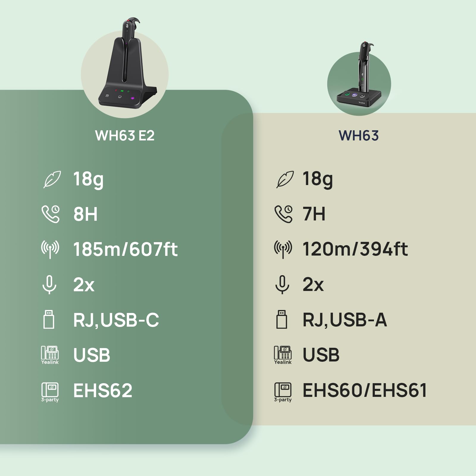
Task: Click the wireless range icon beside 185m/607ft
Action: pyautogui.click(x=50, y=249)
